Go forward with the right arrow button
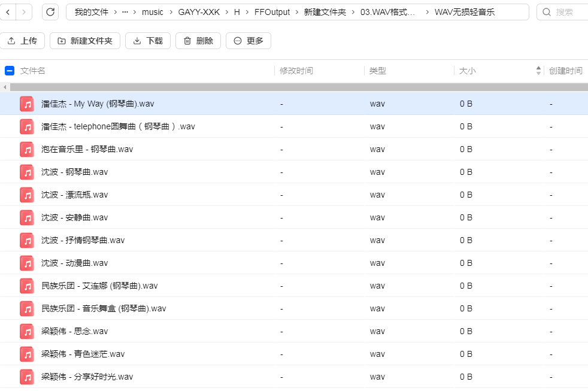588x391 pixels. tap(24, 13)
